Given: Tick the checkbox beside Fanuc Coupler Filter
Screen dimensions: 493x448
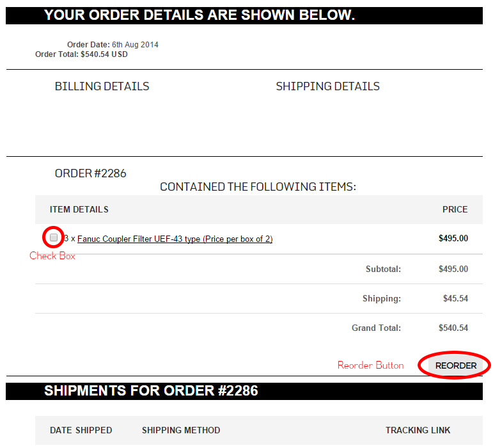Looking at the screenshot, I should coord(54,237).
